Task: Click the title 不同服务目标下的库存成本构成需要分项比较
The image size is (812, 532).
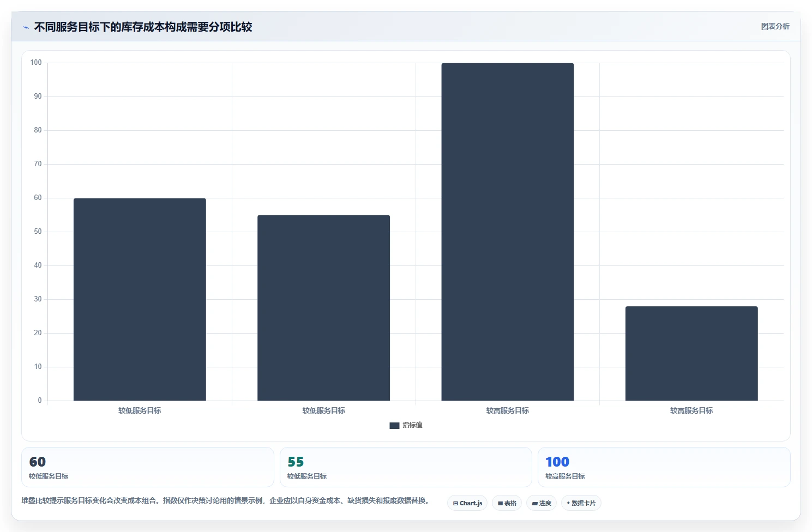Action: (143, 27)
